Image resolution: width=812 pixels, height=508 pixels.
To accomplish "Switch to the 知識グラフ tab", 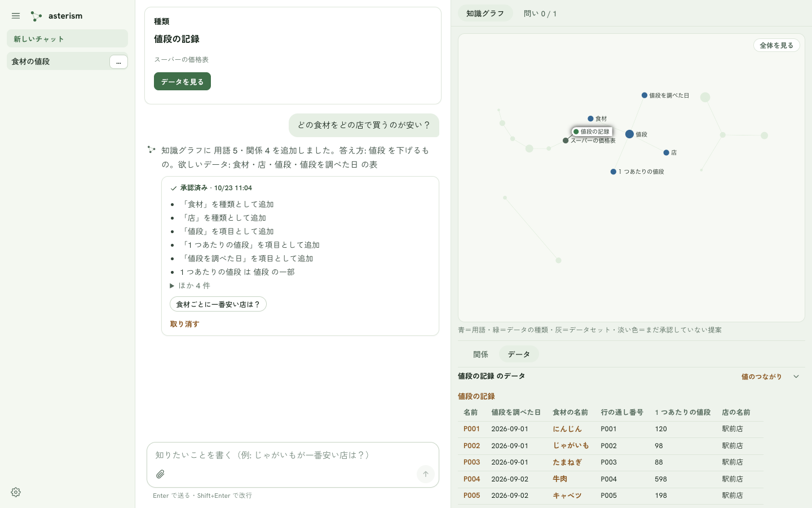I will 485,14.
